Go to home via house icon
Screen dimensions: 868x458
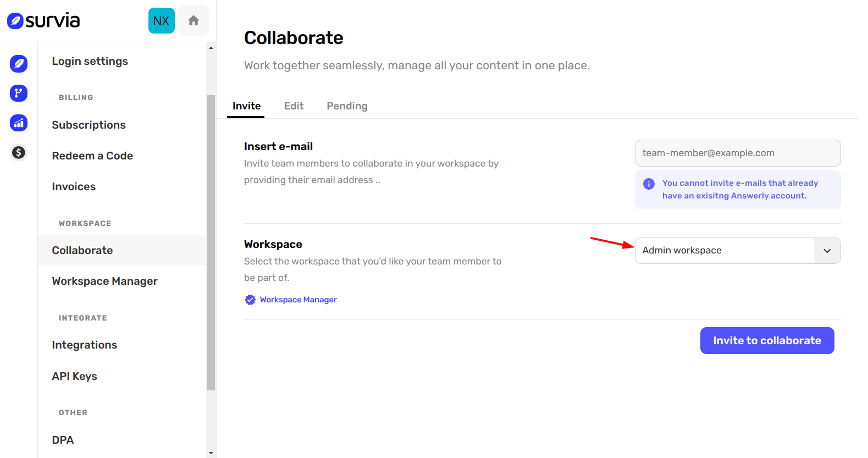(x=193, y=21)
